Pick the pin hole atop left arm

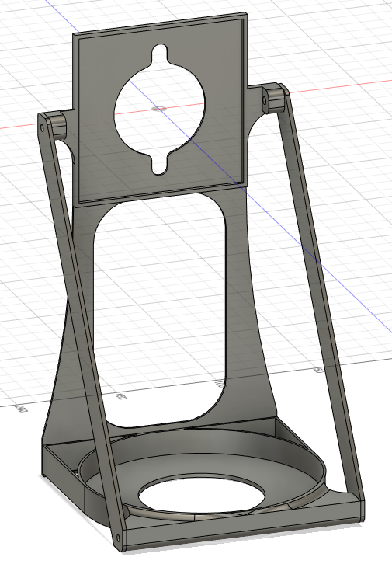pos(43,127)
